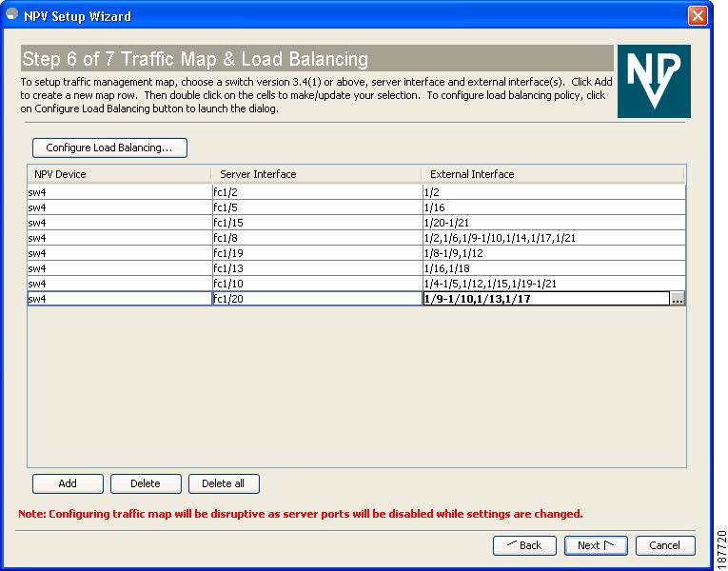This screenshot has height=571, width=728.
Task: Select external interface cell 1/4-1/5,1/12,1/15,1/19-1/21
Action: [x=554, y=285]
